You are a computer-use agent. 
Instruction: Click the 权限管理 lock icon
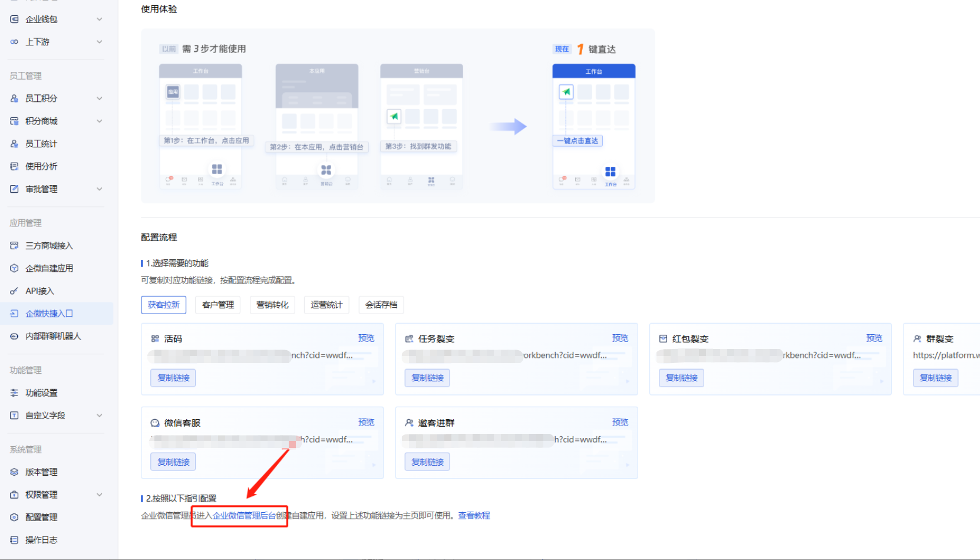pos(14,495)
